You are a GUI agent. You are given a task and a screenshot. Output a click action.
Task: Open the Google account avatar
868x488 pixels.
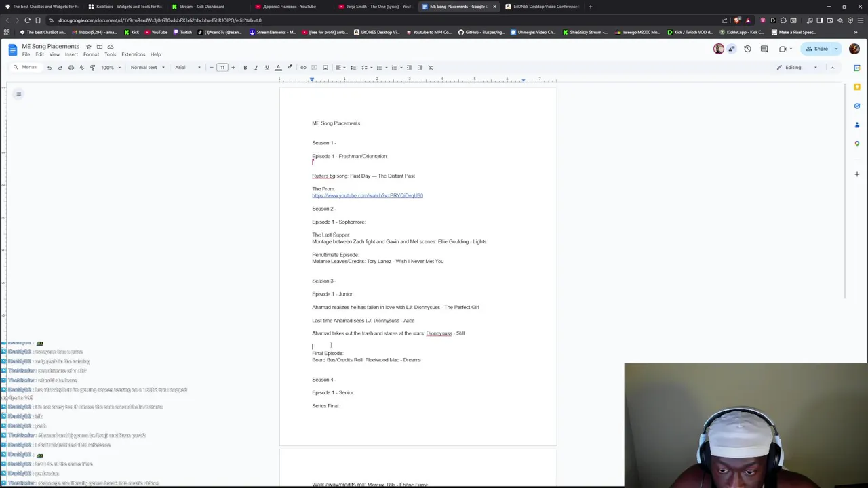pyautogui.click(x=854, y=49)
